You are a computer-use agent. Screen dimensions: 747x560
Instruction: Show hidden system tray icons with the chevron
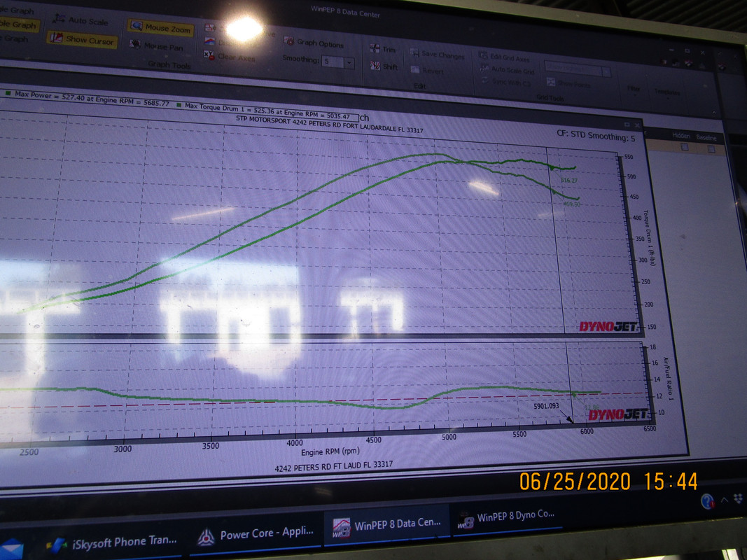[724, 500]
